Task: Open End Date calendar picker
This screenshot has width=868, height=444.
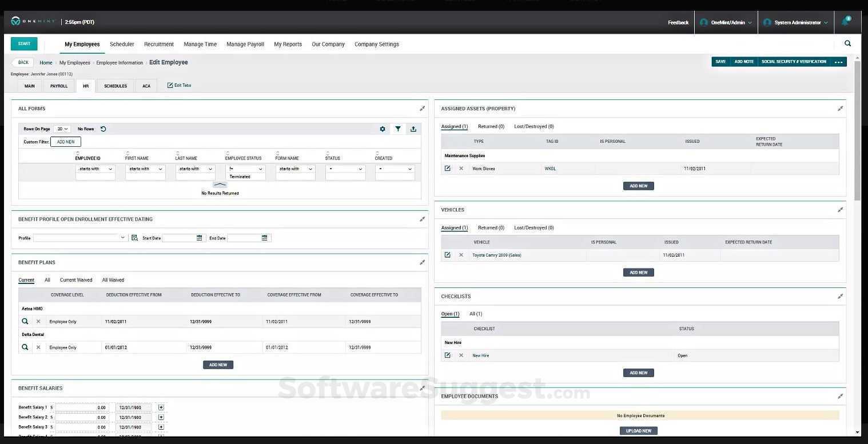Action: click(x=265, y=238)
